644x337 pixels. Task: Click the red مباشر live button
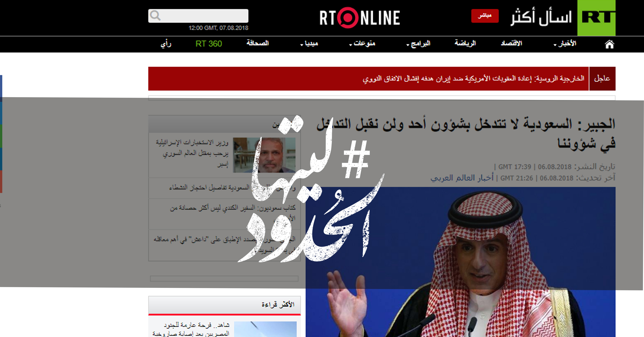click(x=485, y=16)
